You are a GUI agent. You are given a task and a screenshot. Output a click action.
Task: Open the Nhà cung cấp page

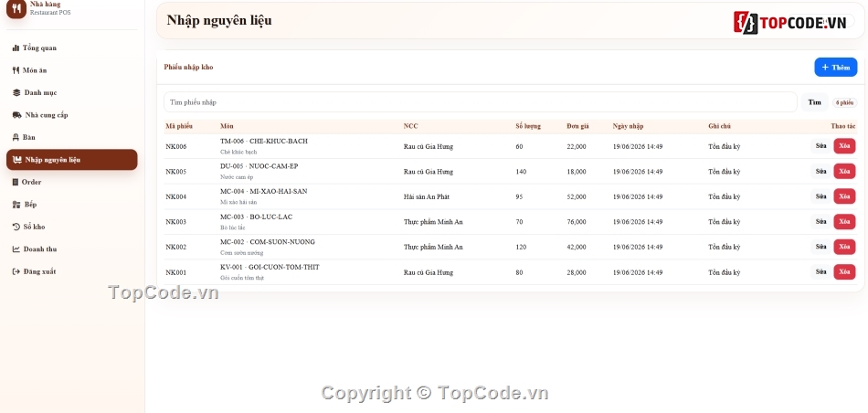coord(72,115)
